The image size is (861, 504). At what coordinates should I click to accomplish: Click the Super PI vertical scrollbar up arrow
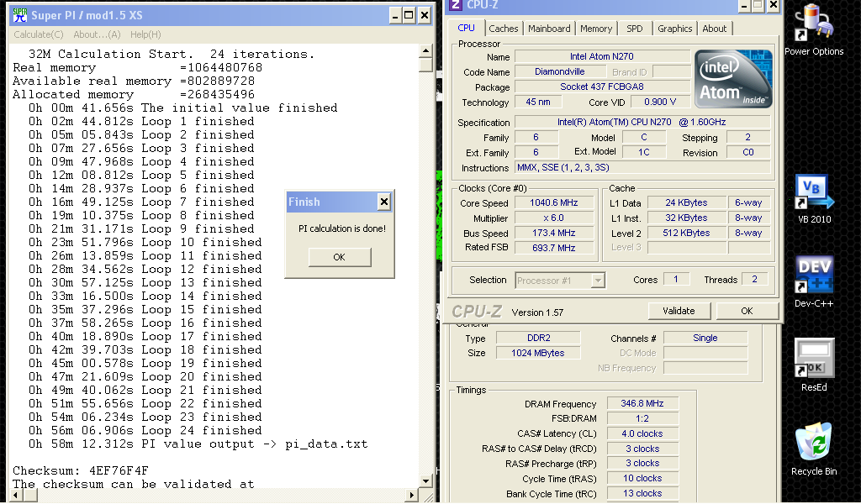(425, 51)
